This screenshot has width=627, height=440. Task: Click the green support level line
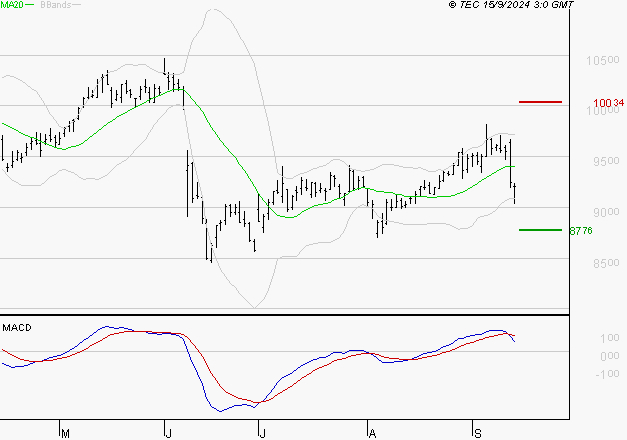coord(540,230)
